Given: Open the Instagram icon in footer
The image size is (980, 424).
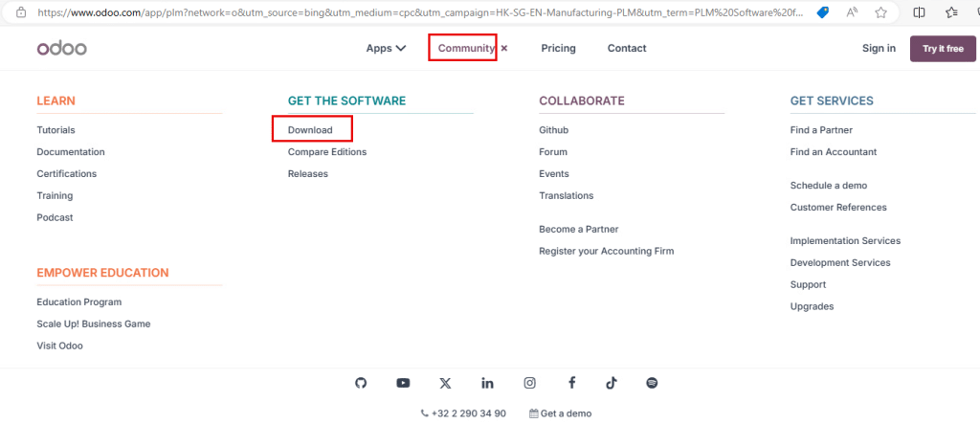Looking at the screenshot, I should pos(530,384).
